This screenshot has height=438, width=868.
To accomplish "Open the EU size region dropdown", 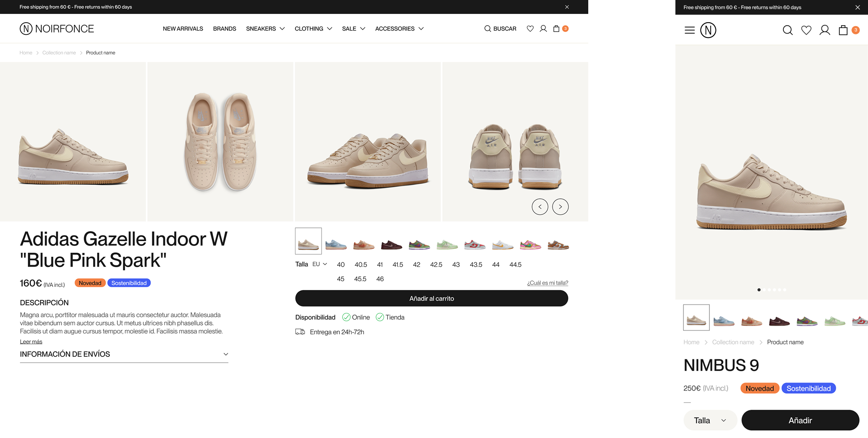I will click(x=320, y=264).
